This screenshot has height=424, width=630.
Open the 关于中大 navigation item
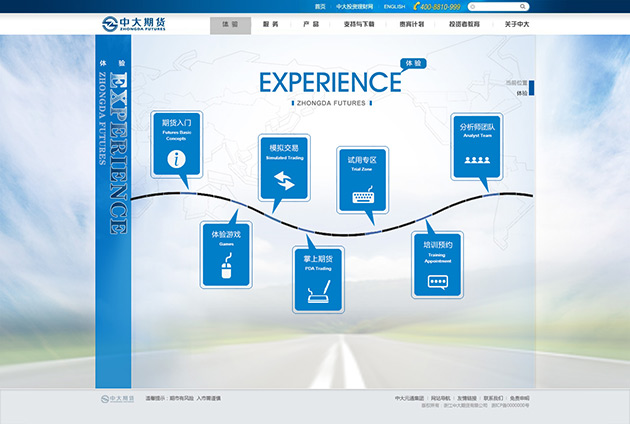coord(517,25)
